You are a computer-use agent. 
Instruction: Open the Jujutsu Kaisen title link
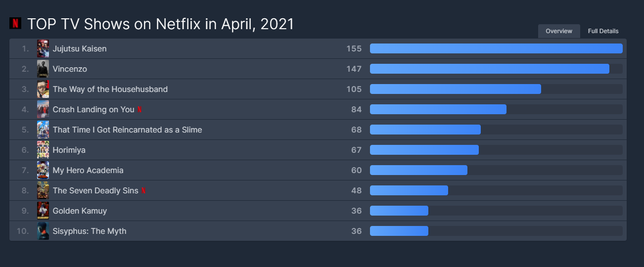pos(80,48)
